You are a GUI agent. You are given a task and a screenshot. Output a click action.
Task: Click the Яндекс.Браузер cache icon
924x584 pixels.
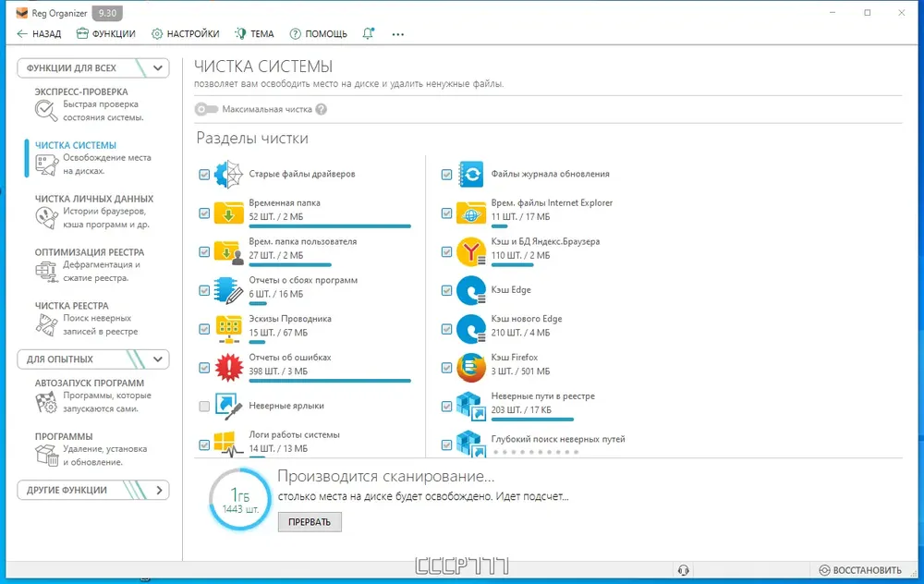coord(471,251)
